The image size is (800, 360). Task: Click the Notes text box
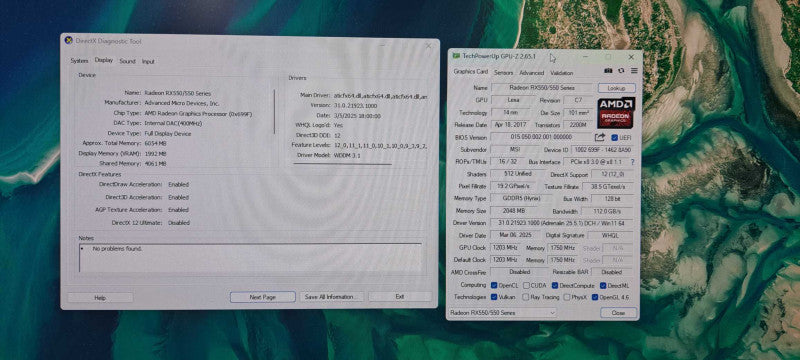point(251,258)
